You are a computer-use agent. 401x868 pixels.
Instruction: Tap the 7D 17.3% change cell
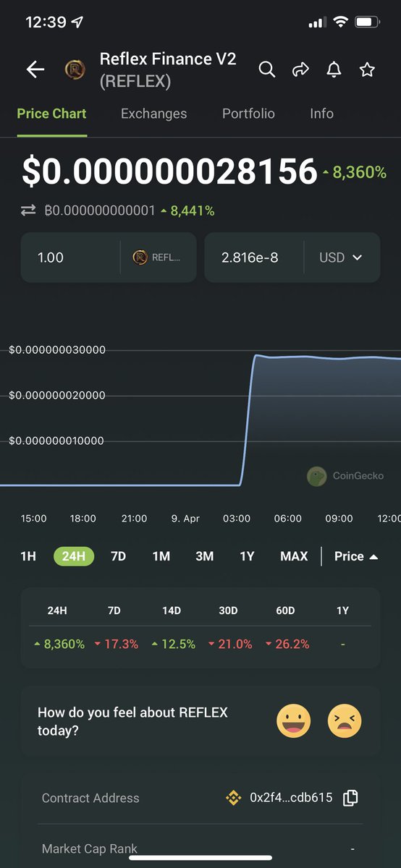click(x=116, y=644)
